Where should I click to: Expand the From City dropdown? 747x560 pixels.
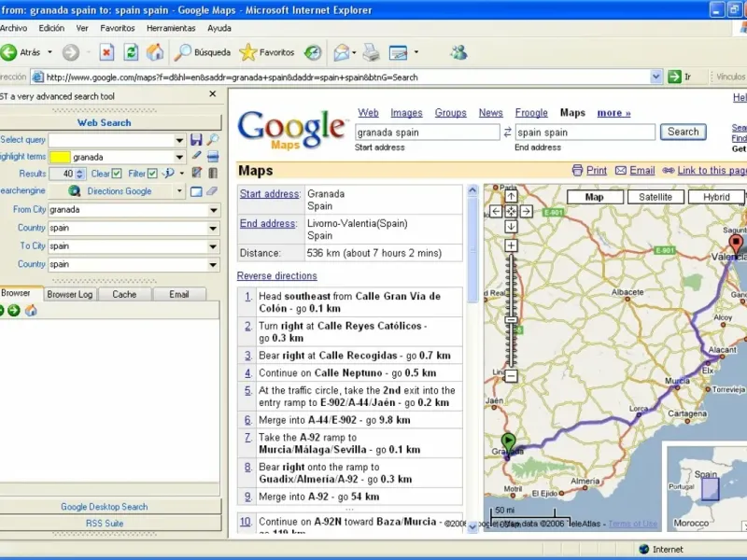(214, 210)
